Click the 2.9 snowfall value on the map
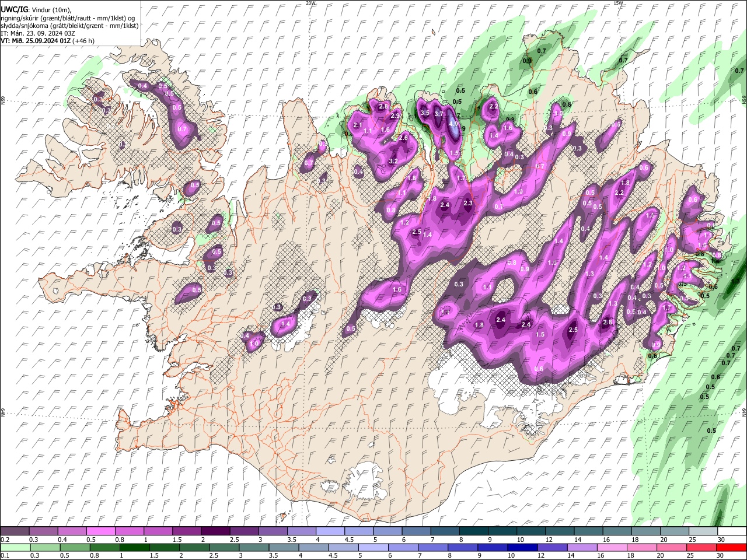Viewport: 747px width, 560px height. (395, 116)
